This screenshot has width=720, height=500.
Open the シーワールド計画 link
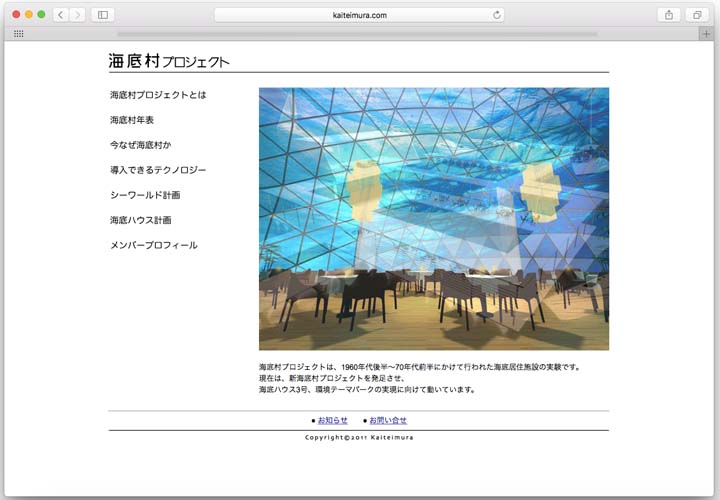click(x=145, y=195)
